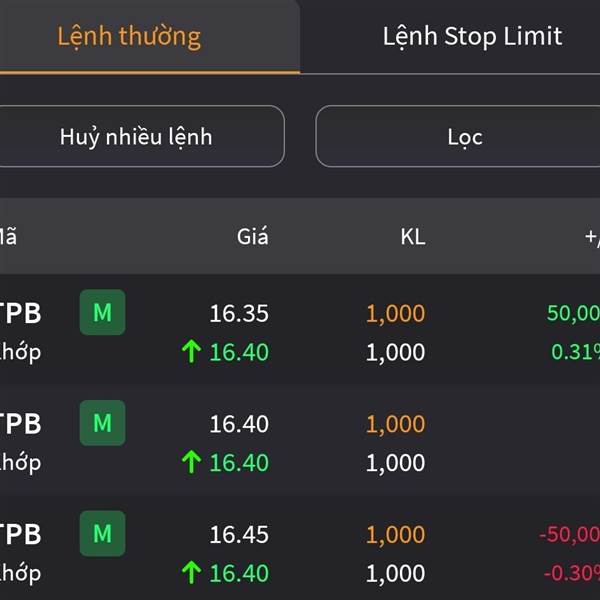Click the green up arrow in second order

tap(191, 462)
